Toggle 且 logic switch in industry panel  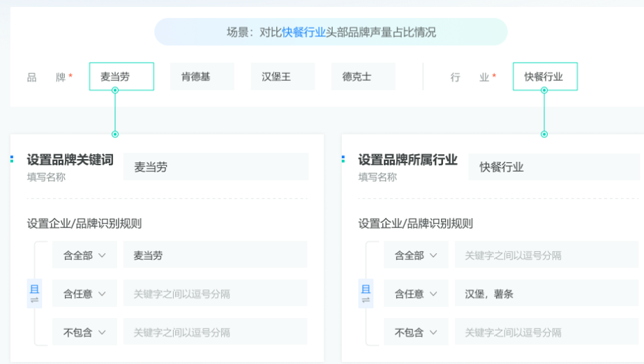pos(366,294)
